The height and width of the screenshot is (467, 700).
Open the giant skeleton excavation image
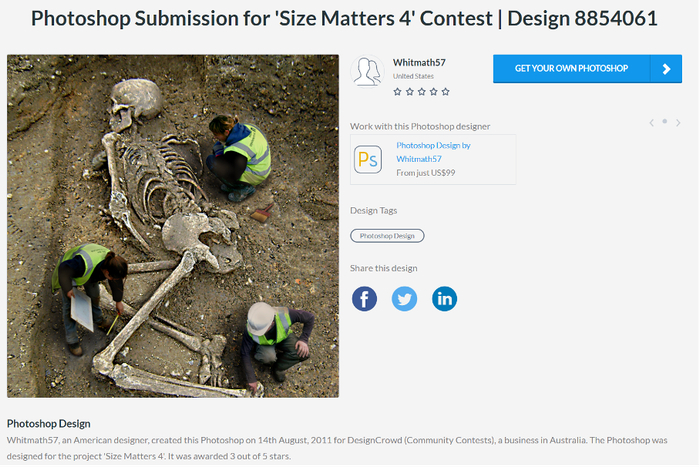tap(173, 226)
